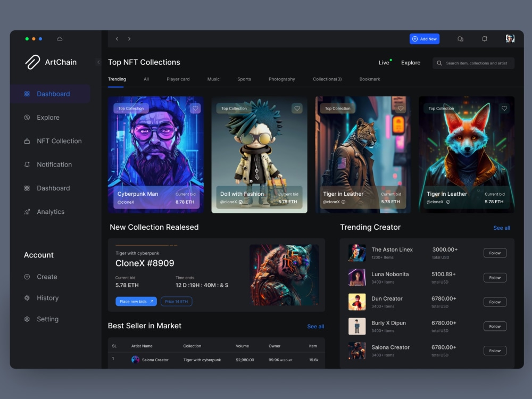Follow Dun Creator

point(495,302)
